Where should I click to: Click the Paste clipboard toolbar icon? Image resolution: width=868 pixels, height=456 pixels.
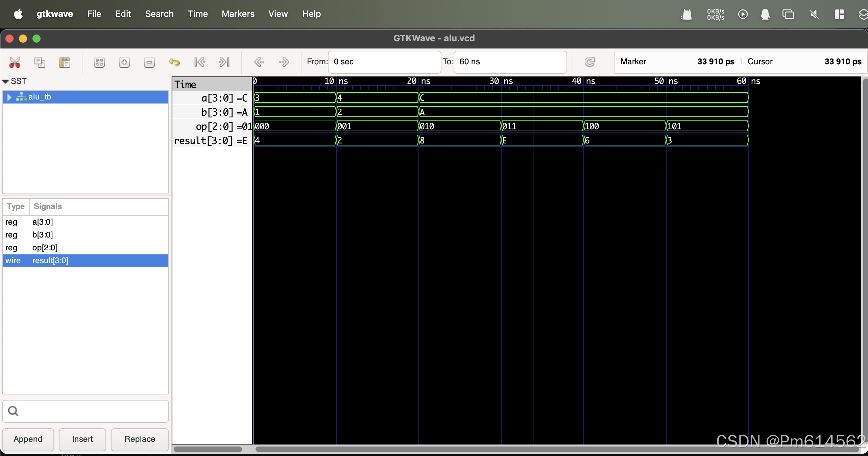65,62
